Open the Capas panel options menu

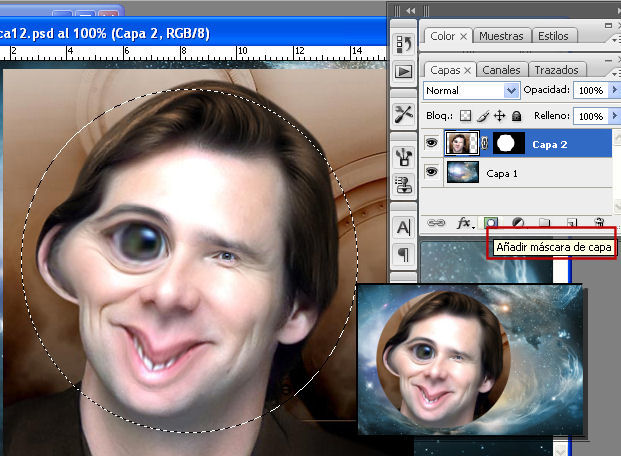click(616, 74)
